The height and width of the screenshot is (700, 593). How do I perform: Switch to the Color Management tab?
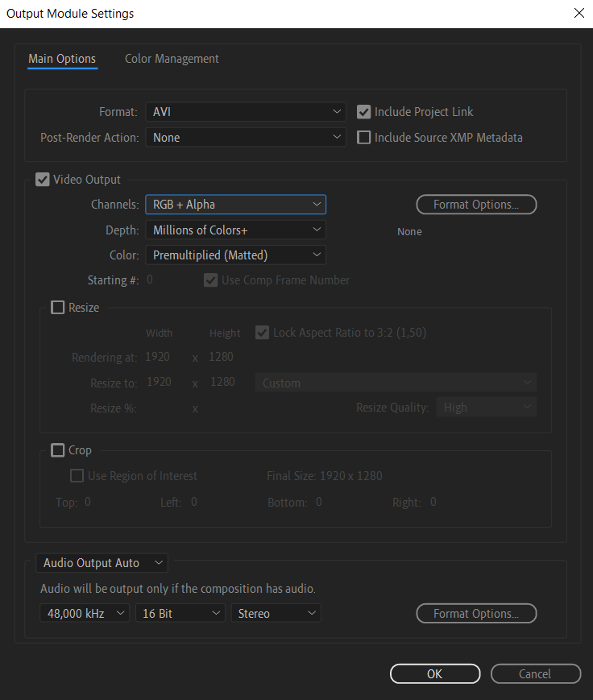pyautogui.click(x=172, y=59)
